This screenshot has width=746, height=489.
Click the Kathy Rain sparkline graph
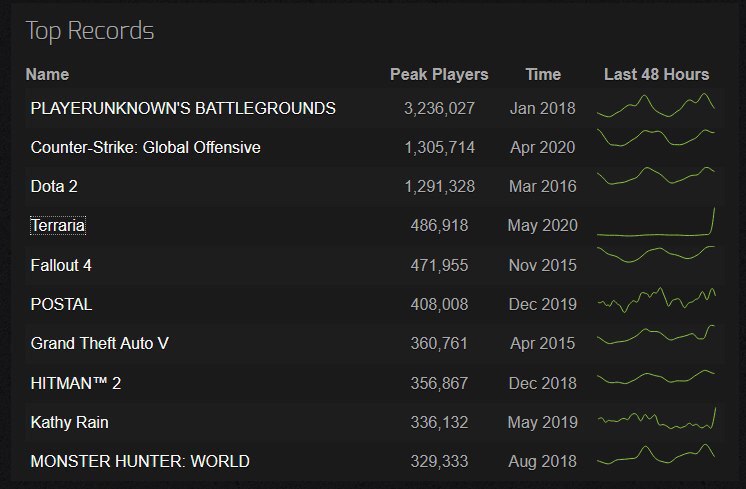coord(656,420)
